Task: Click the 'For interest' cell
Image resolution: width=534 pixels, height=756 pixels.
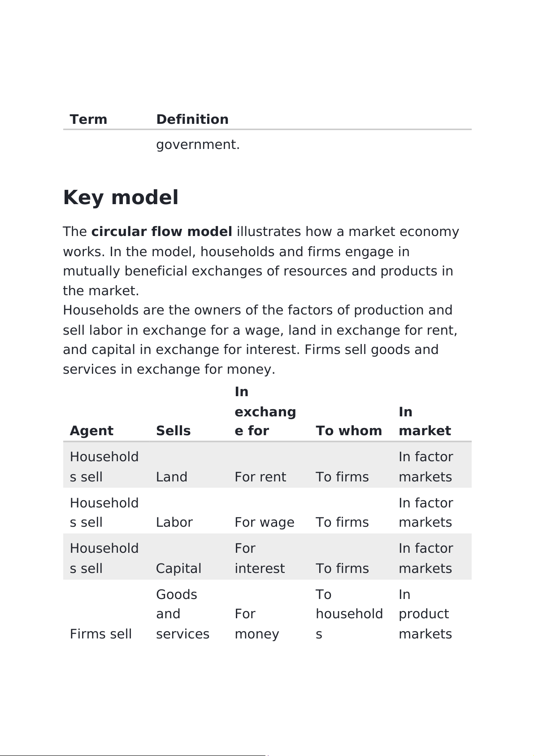Action: pyautogui.click(x=259, y=558)
